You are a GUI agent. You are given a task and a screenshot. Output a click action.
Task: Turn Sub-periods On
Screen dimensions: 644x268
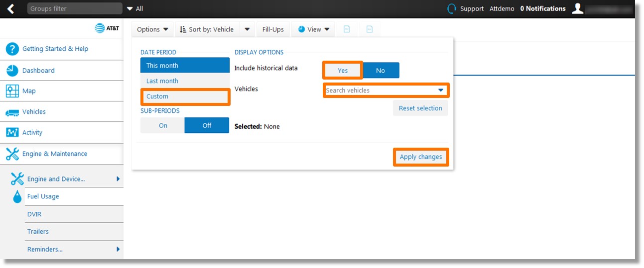point(163,125)
